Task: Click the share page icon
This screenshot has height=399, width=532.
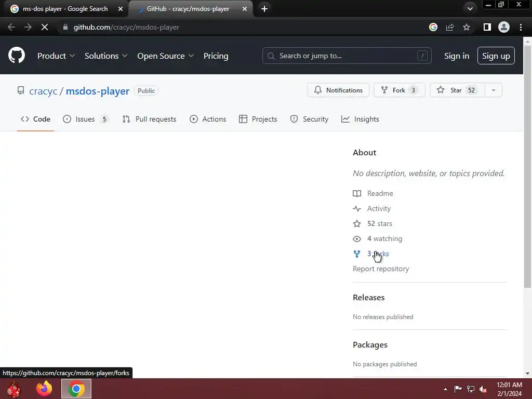Action: [x=450, y=27]
